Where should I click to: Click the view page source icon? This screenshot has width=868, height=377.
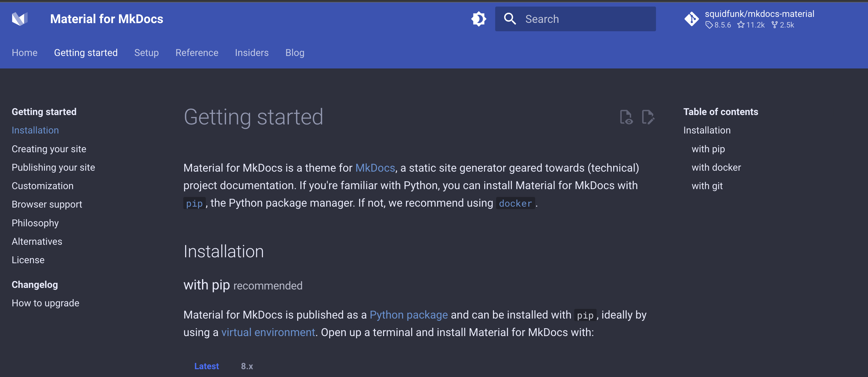(x=626, y=117)
